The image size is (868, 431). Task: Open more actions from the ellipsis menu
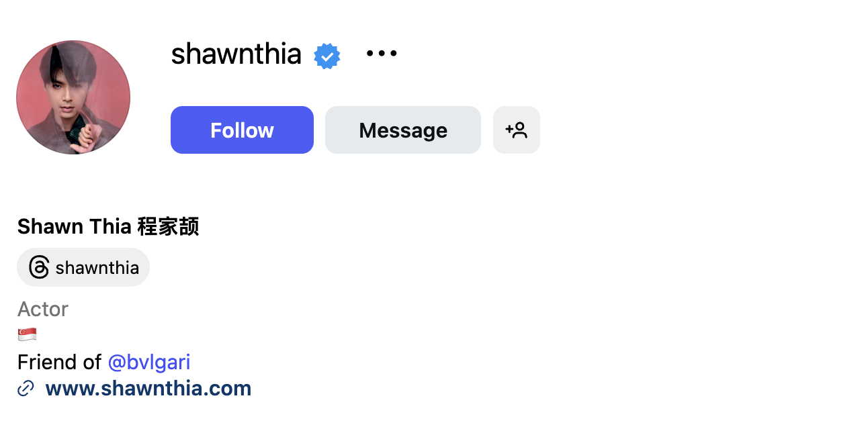tap(381, 53)
